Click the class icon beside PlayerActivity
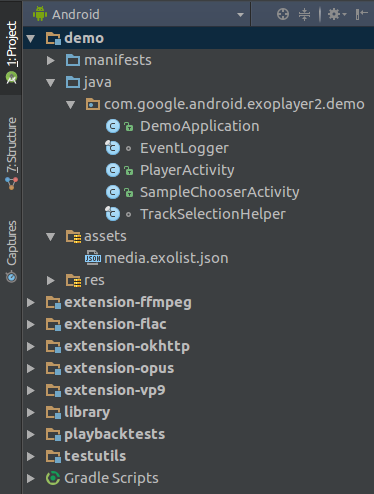Viewport: 374px width, 494px height. [x=113, y=170]
